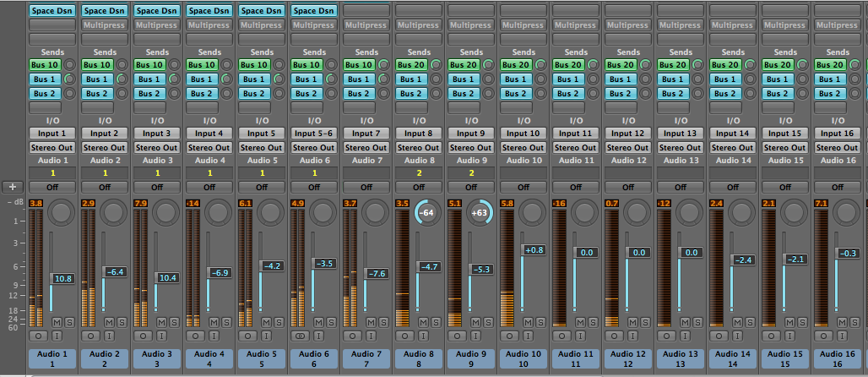The height and width of the screenshot is (377, 868).
Task: Click the Mute icon on Audio 13
Action: [686, 322]
